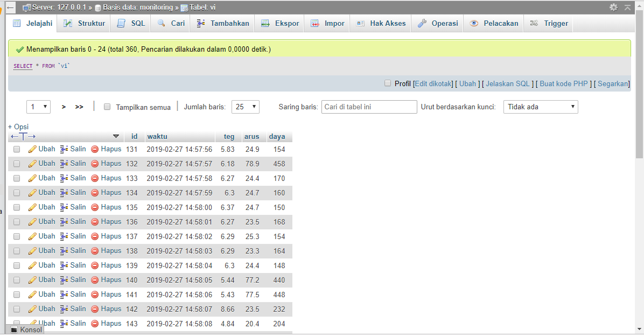
Task: Click the copy icon for row 143
Action: point(64,323)
